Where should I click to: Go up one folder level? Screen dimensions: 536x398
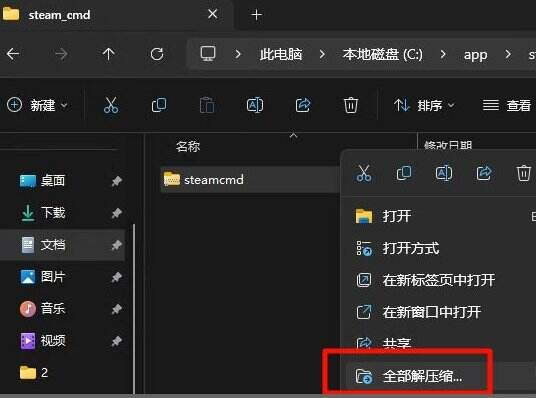(109, 54)
